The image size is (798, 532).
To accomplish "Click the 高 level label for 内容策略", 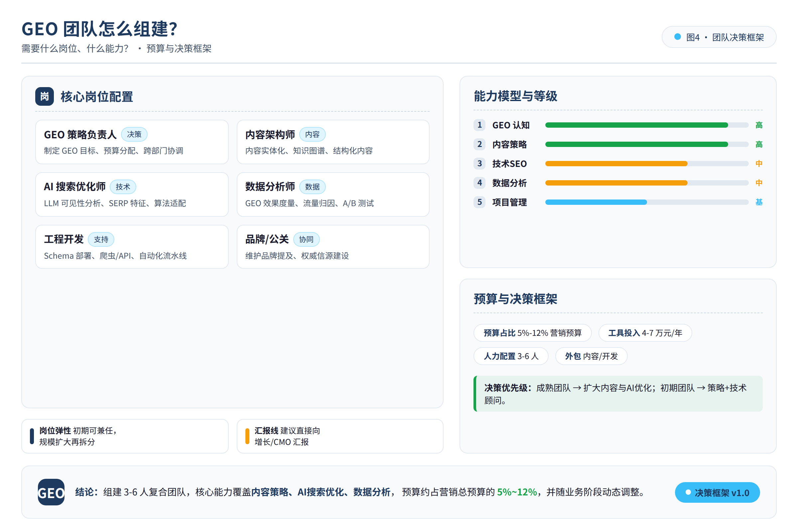I will (759, 145).
